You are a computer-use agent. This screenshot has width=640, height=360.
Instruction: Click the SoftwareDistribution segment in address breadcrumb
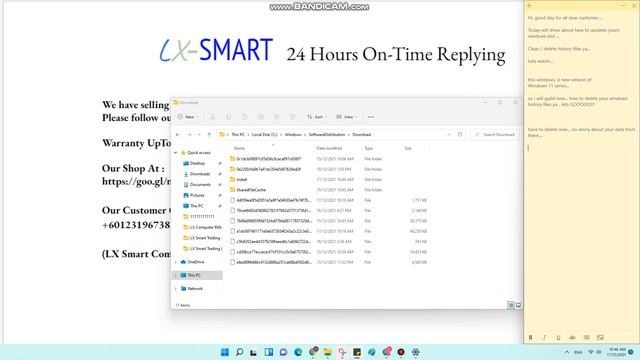click(327, 134)
